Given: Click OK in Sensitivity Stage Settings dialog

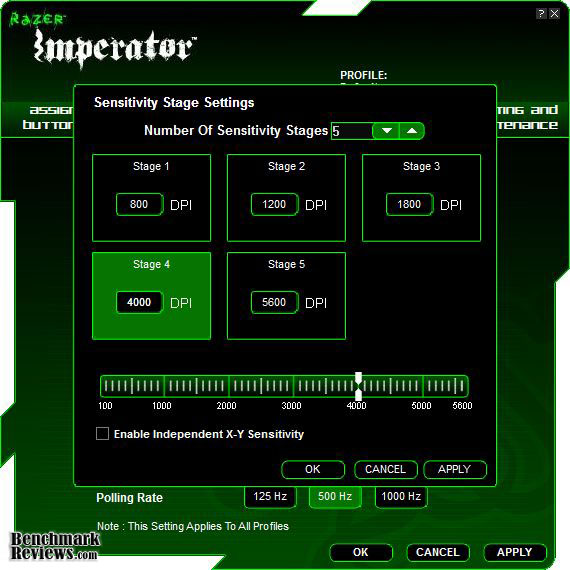Looking at the screenshot, I should [x=313, y=469].
